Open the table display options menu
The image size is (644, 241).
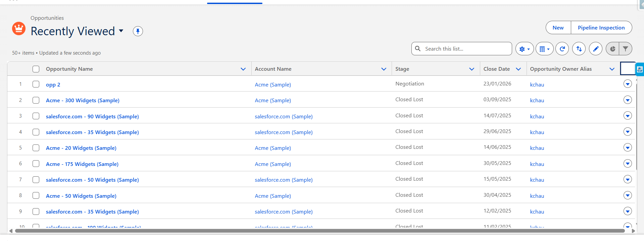pos(544,49)
